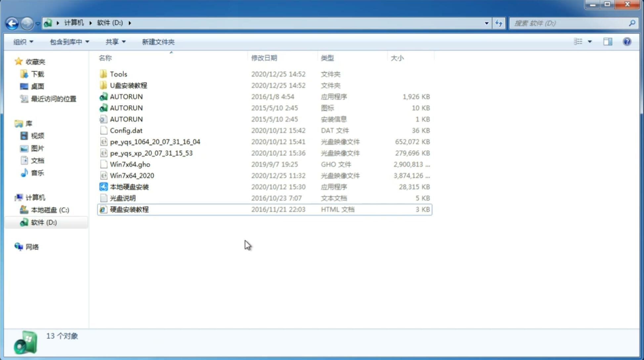Open the Tools folder
This screenshot has height=360, width=644.
pos(118,74)
